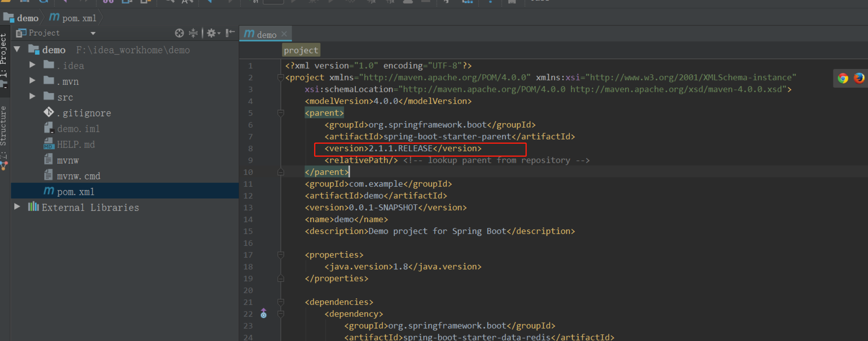Screen dimensions: 868x341
Task: Open pom.xml preview in Chrome browser
Action: click(x=843, y=78)
